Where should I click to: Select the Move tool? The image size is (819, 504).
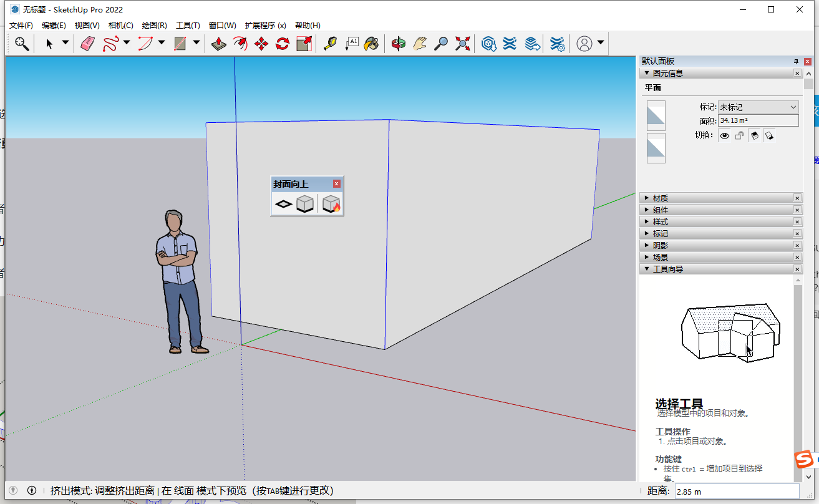point(261,43)
